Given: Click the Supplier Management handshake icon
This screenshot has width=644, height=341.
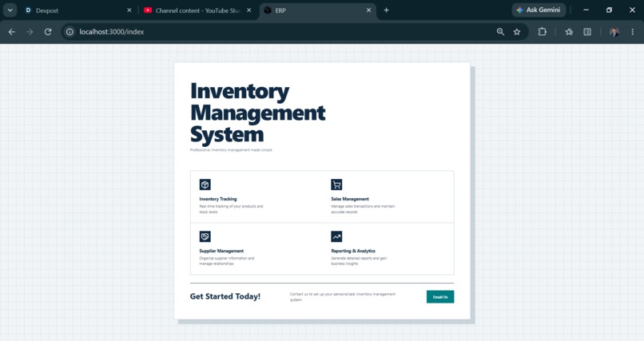Looking at the screenshot, I should [x=205, y=236].
